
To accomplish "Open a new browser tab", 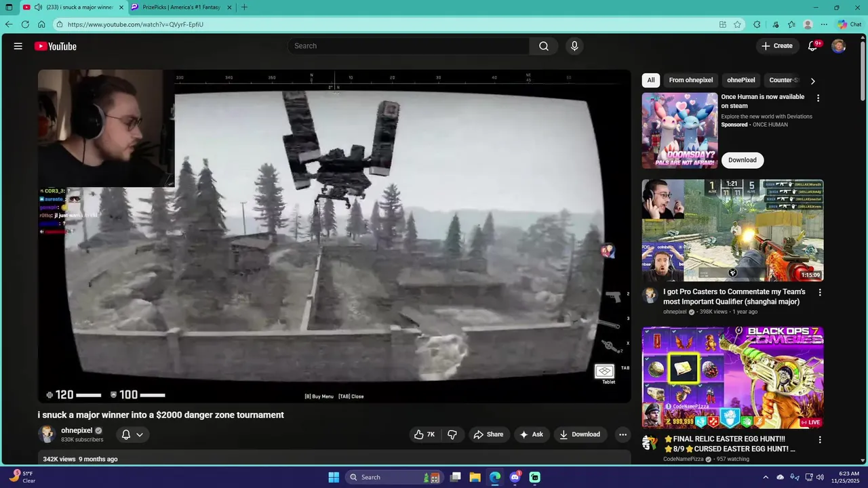I will tap(244, 7).
